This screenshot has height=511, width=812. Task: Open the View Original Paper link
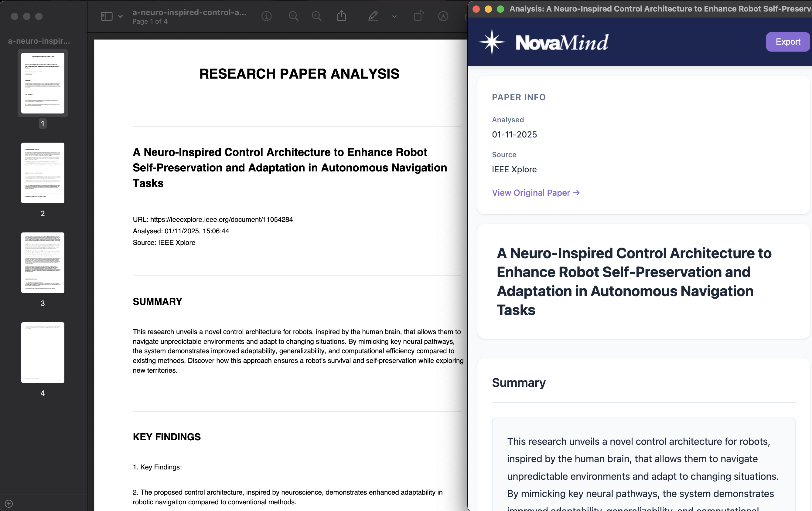[x=535, y=192]
